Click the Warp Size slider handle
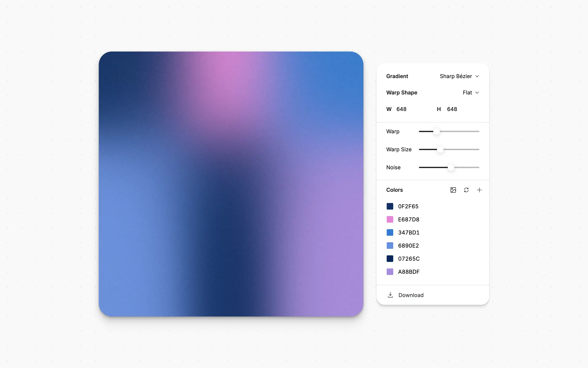The width and height of the screenshot is (588, 368). 440,149
